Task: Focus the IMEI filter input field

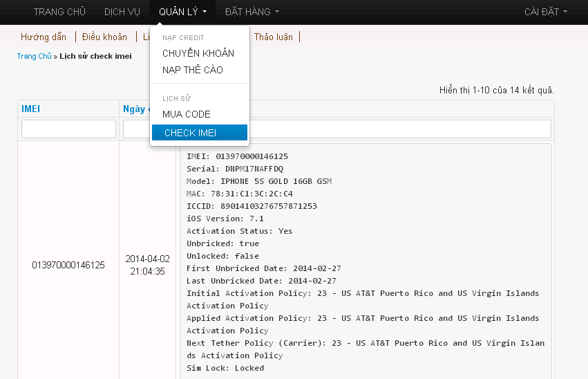Action: (68, 129)
